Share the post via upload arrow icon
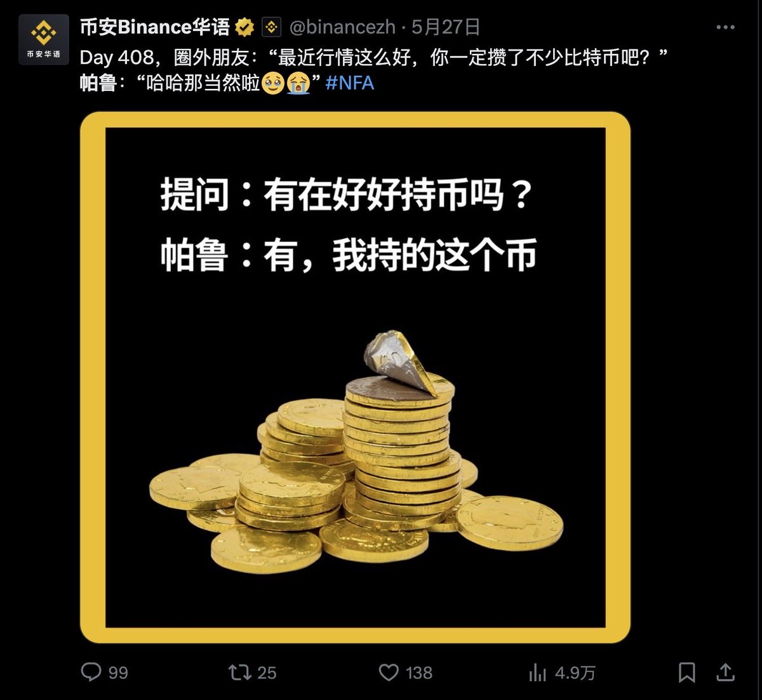 725,672
